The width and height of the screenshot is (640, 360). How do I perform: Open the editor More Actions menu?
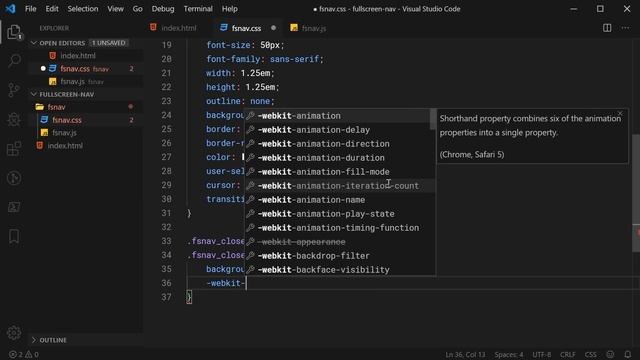(625, 28)
